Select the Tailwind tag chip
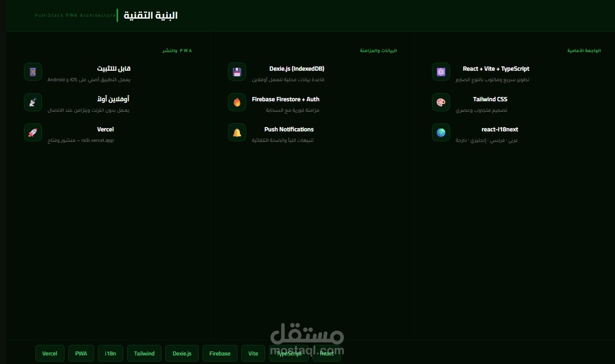Image resolution: width=615 pixels, height=364 pixels. (144, 353)
